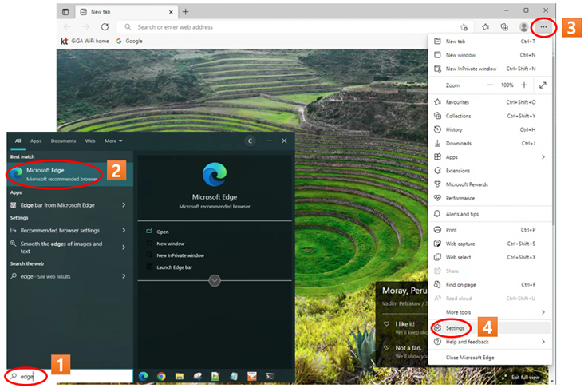Open File Explorer from the taskbar
The width and height of the screenshot is (588, 392).
(180, 376)
